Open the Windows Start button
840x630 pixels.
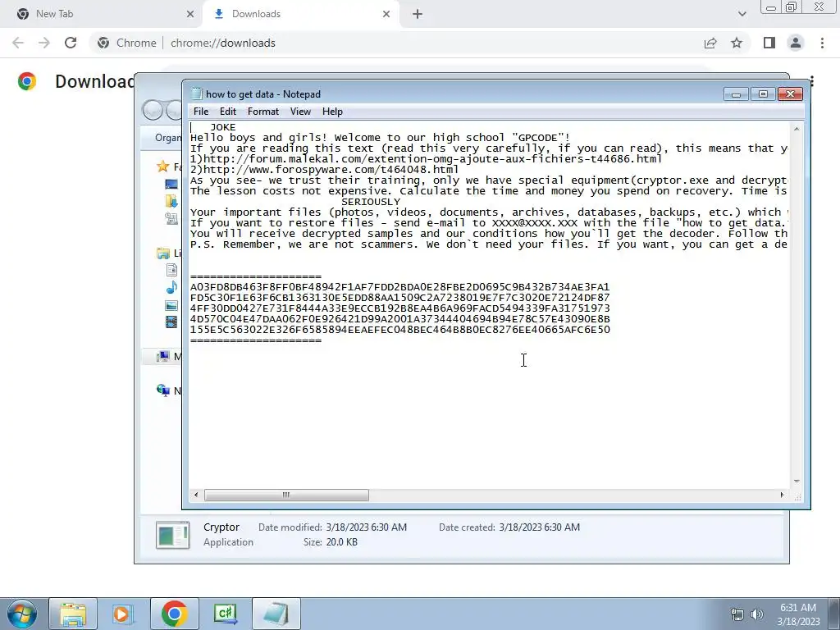tap(22, 614)
